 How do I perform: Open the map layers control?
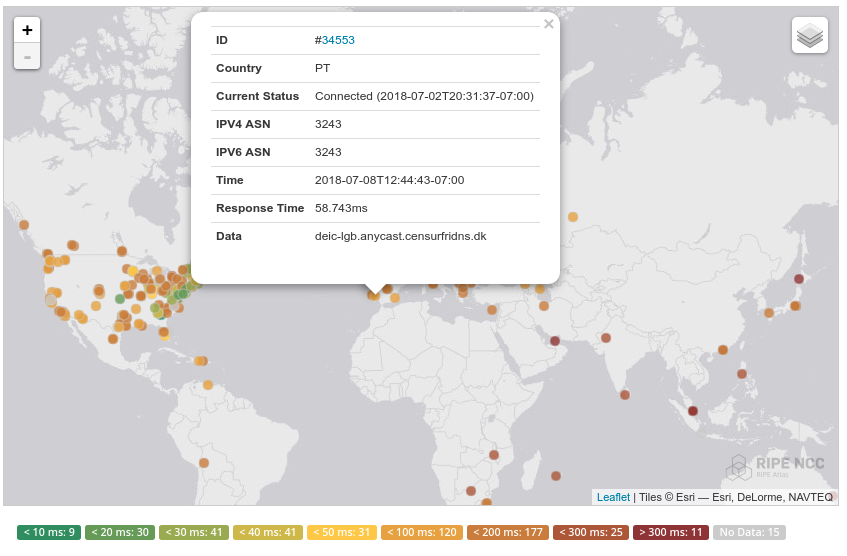[x=810, y=35]
